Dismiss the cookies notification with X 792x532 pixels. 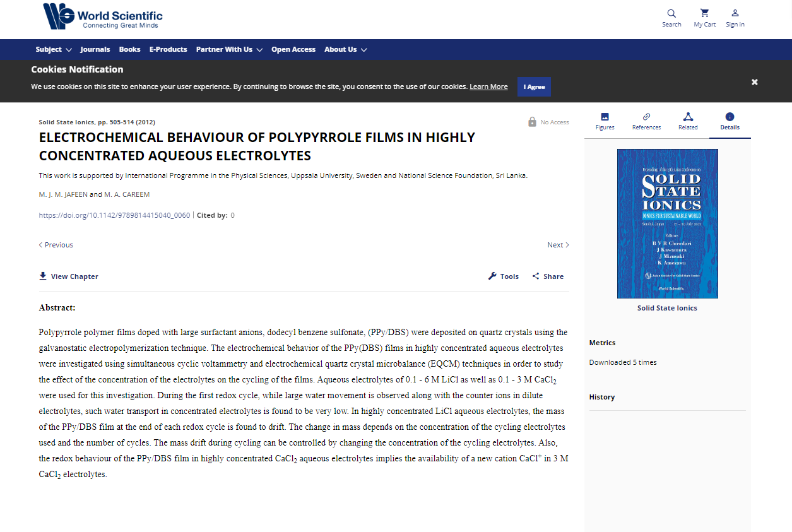point(754,82)
